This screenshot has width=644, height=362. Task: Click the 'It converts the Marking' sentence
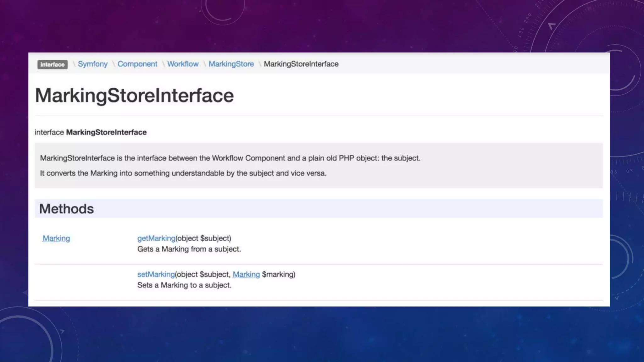[x=183, y=173]
